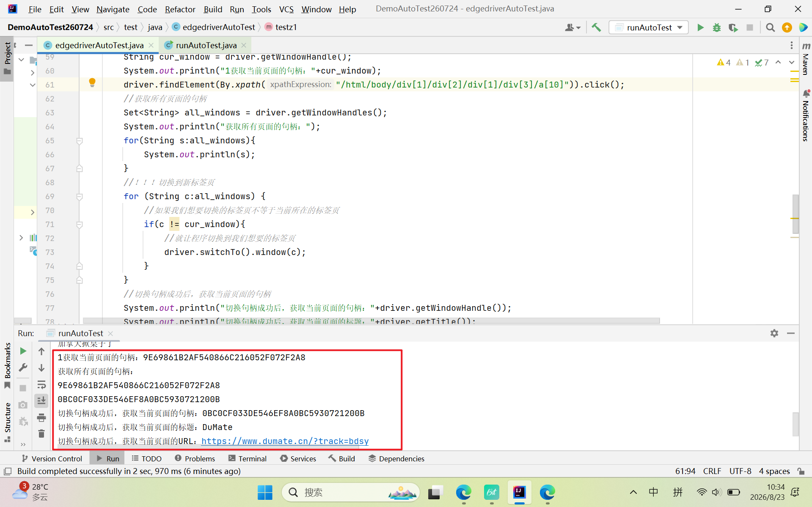
Task: Open the TODO tool window
Action: [146, 458]
